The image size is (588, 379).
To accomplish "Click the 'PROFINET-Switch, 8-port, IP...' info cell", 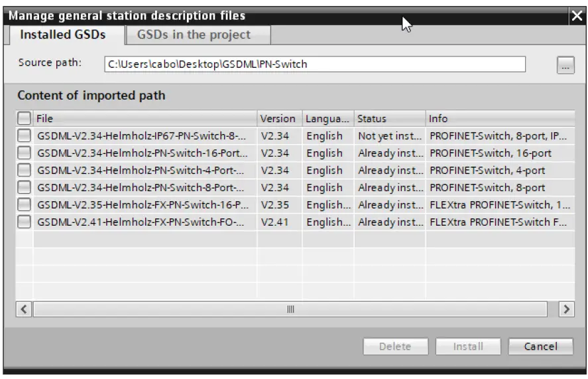I will click(500, 135).
